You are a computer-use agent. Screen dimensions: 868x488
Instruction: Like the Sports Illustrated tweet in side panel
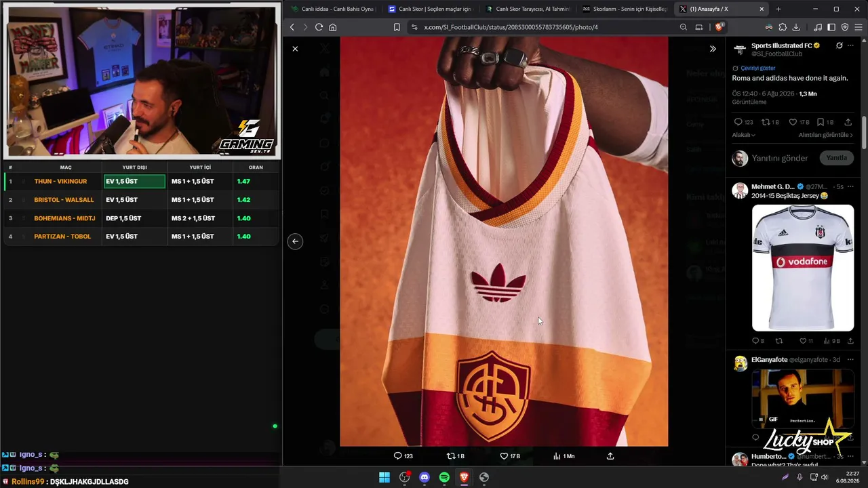(x=799, y=122)
